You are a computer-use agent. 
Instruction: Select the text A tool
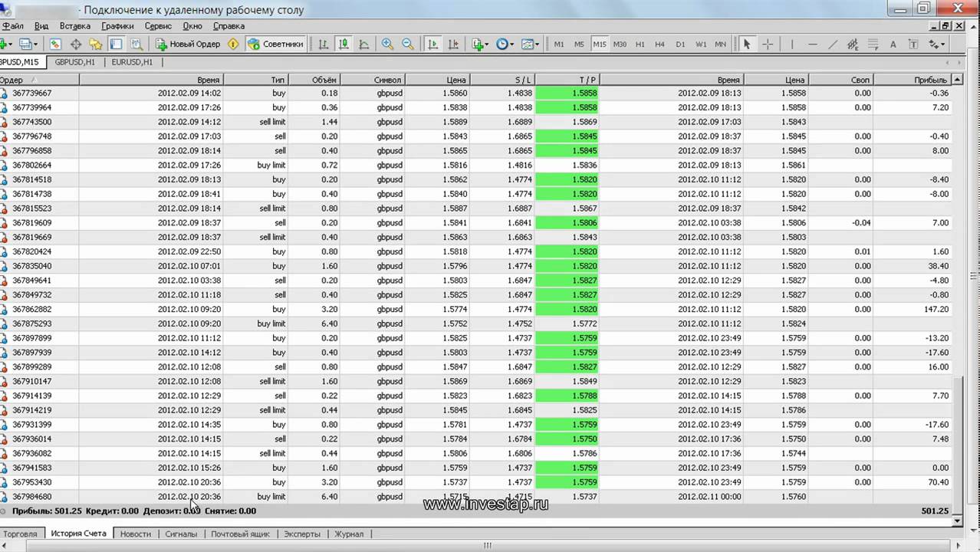click(x=893, y=44)
